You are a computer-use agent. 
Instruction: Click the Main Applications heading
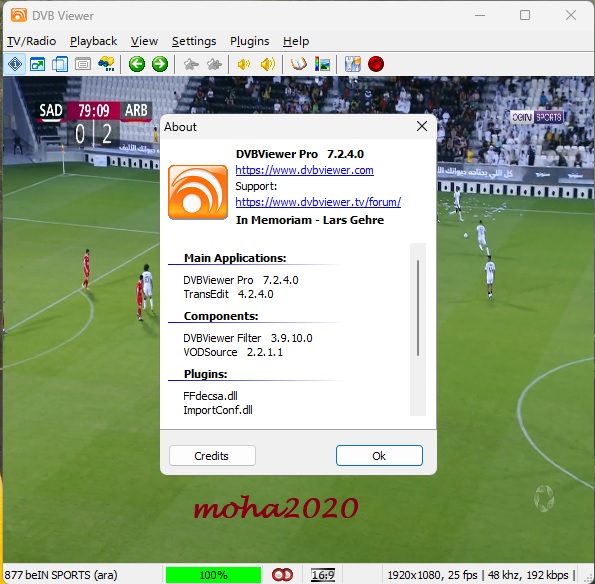coord(235,258)
